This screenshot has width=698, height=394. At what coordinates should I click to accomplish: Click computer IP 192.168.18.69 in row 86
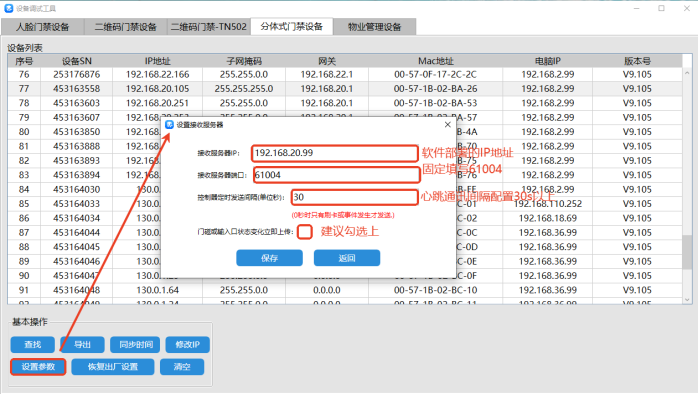pyautogui.click(x=548, y=218)
